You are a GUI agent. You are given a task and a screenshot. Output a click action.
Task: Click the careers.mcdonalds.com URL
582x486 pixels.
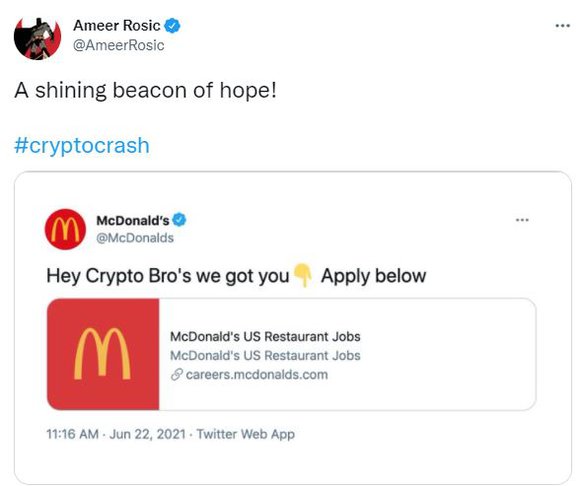point(257,375)
